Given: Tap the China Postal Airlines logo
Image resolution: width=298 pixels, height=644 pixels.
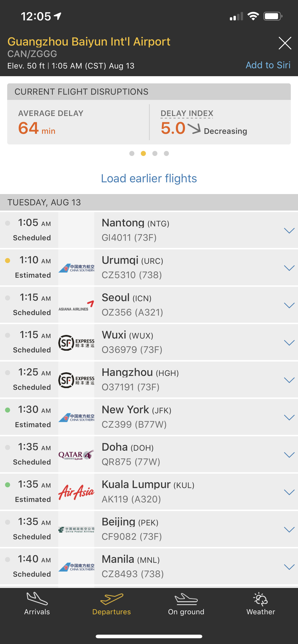Looking at the screenshot, I should click(x=76, y=529).
